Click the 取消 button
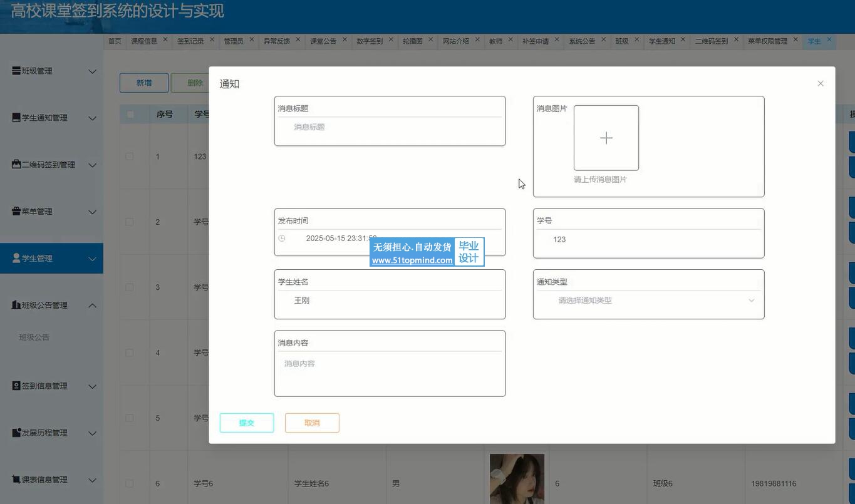The image size is (855, 504). coord(312,423)
